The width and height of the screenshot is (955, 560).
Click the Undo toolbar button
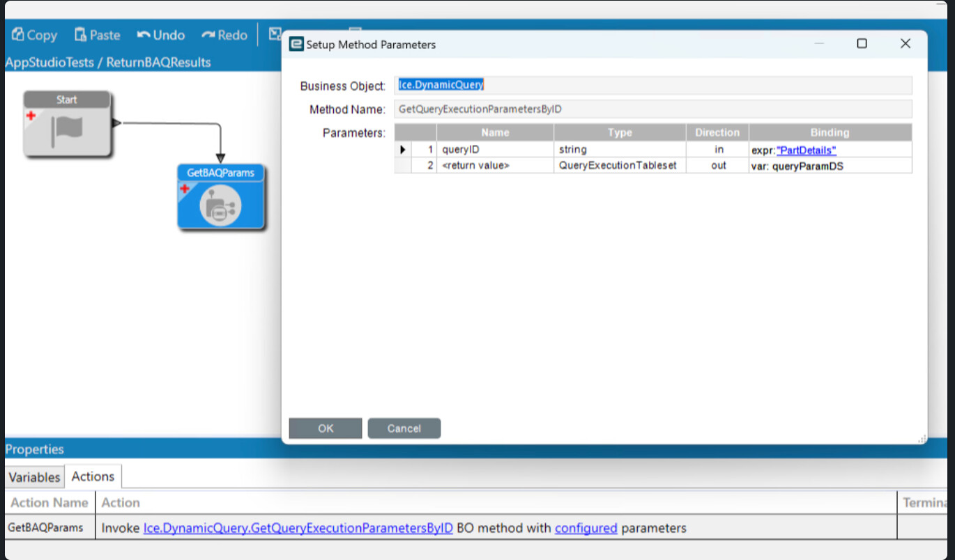coord(161,35)
